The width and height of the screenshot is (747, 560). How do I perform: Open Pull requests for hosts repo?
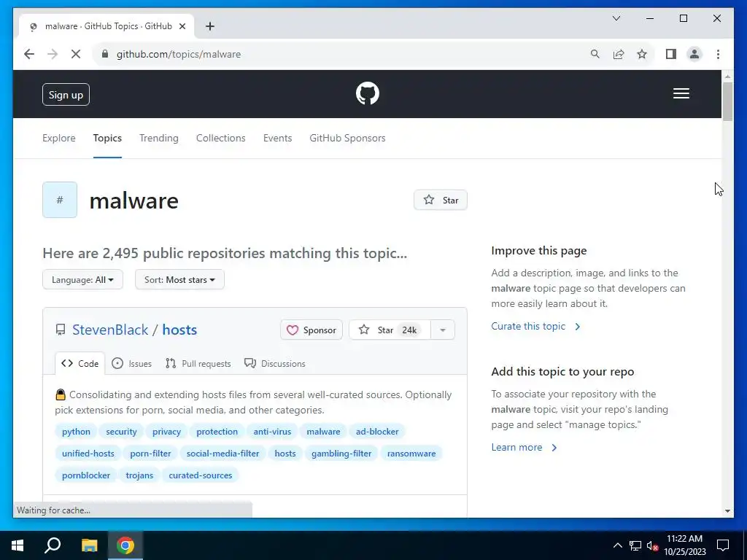[198, 363]
